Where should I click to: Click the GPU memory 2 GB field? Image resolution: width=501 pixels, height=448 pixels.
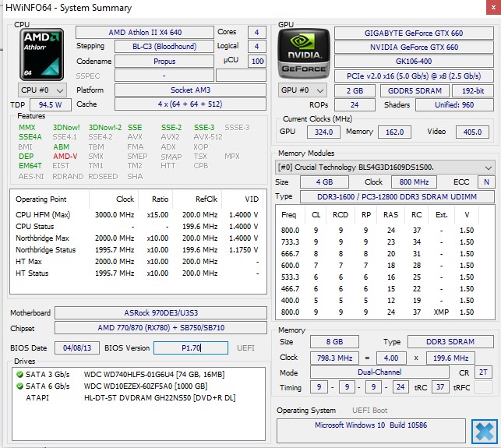[x=355, y=91]
